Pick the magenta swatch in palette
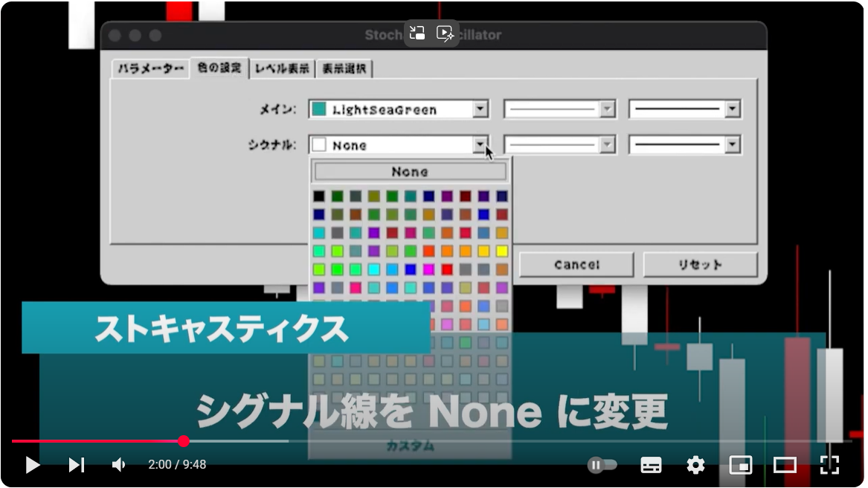The height and width of the screenshot is (488, 868). (428, 269)
